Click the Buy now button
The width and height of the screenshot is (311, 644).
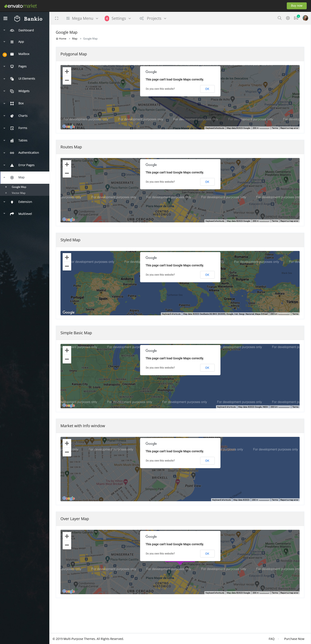pyautogui.click(x=296, y=6)
